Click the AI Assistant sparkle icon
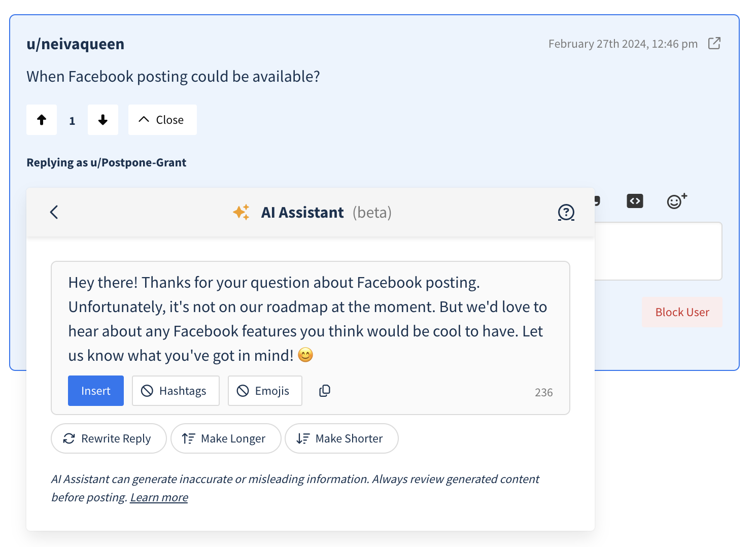The width and height of the screenshot is (756, 547). tap(242, 212)
